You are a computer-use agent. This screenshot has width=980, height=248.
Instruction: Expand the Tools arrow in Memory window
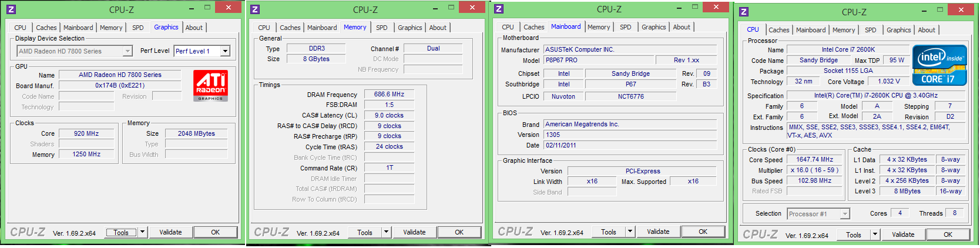pos(386,232)
